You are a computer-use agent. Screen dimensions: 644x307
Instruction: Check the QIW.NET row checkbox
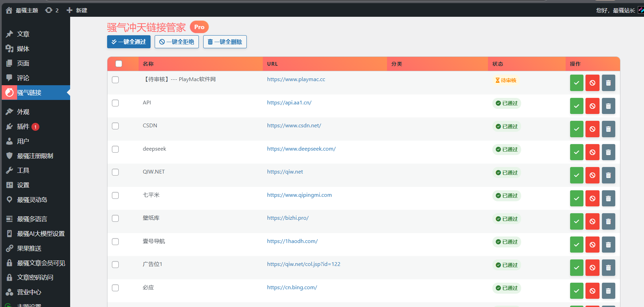(x=115, y=172)
